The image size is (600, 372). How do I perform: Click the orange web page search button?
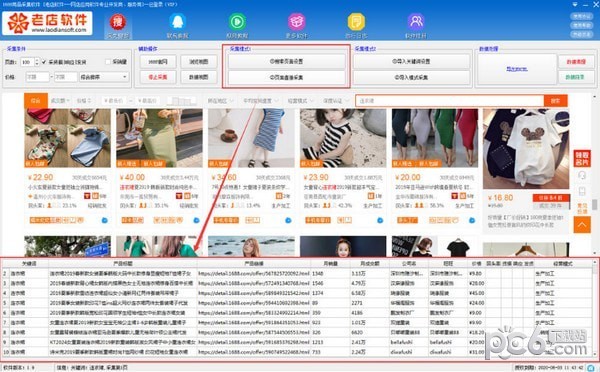pyautogui.click(x=556, y=101)
